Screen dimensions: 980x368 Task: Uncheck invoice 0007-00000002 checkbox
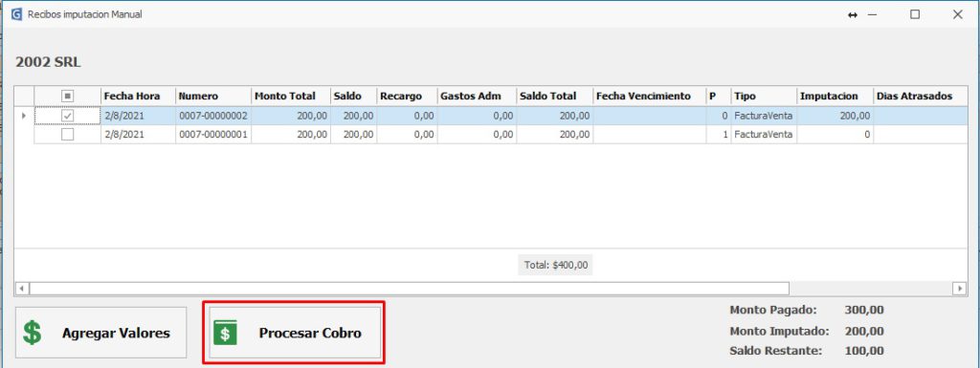click(x=68, y=116)
